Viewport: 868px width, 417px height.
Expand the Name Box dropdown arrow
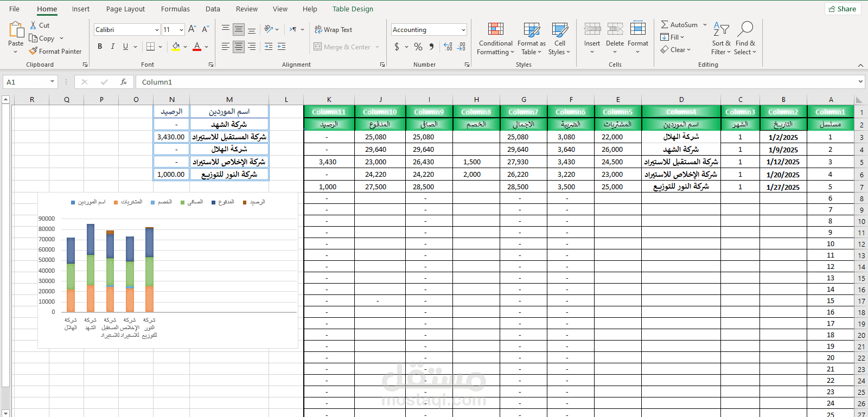tap(52, 82)
